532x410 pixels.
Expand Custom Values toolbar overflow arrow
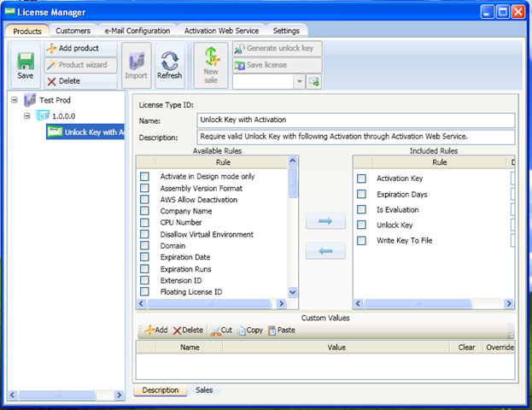[x=511, y=335]
